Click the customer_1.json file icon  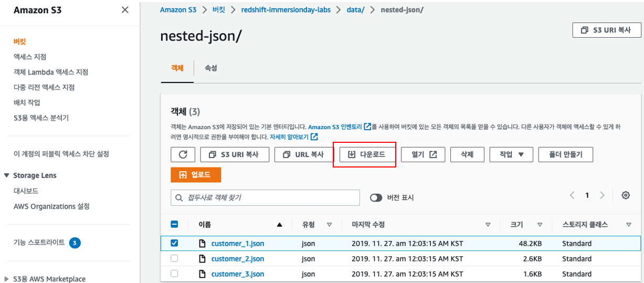pos(202,244)
